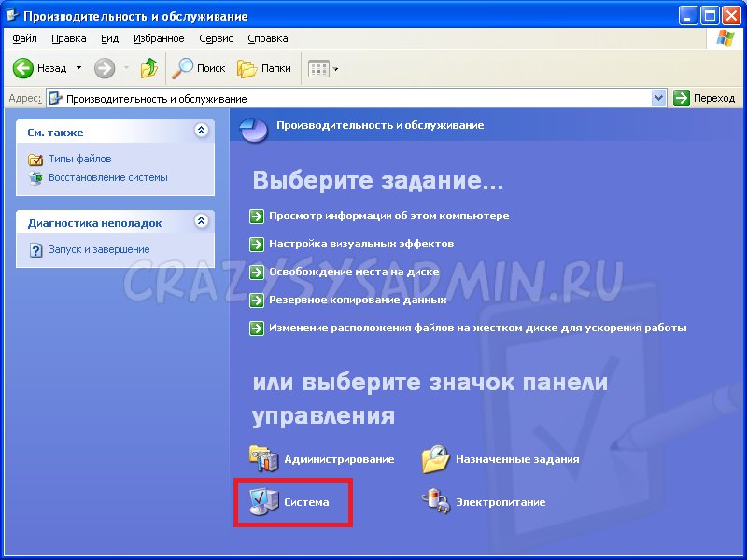Image resolution: width=747 pixels, height=560 pixels.
Task: Open the Файл menu
Action: click(x=24, y=38)
